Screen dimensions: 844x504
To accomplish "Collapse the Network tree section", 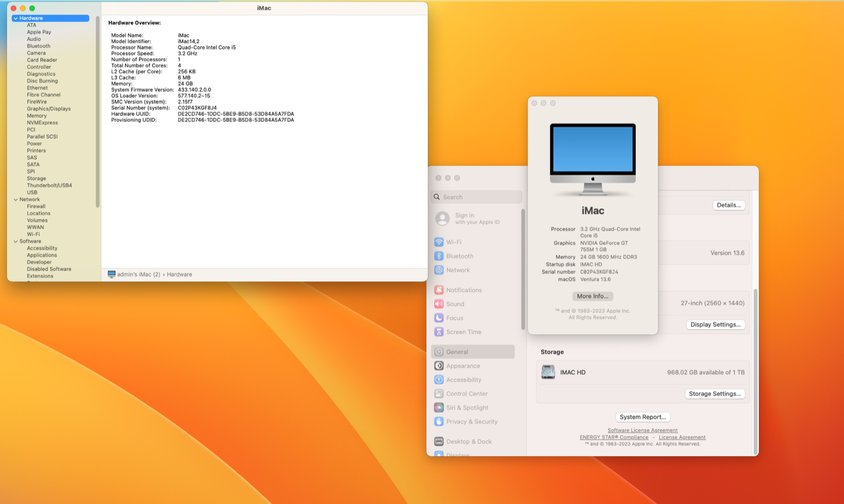I will (16, 200).
